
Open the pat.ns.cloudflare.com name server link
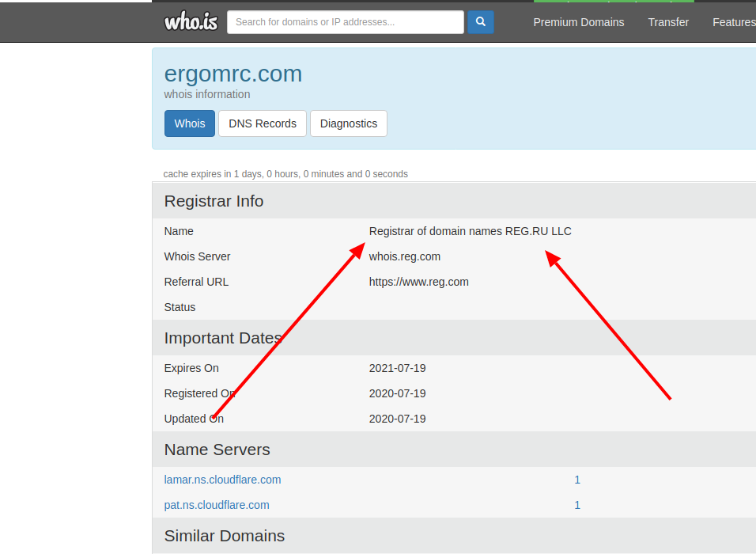pyautogui.click(x=217, y=505)
